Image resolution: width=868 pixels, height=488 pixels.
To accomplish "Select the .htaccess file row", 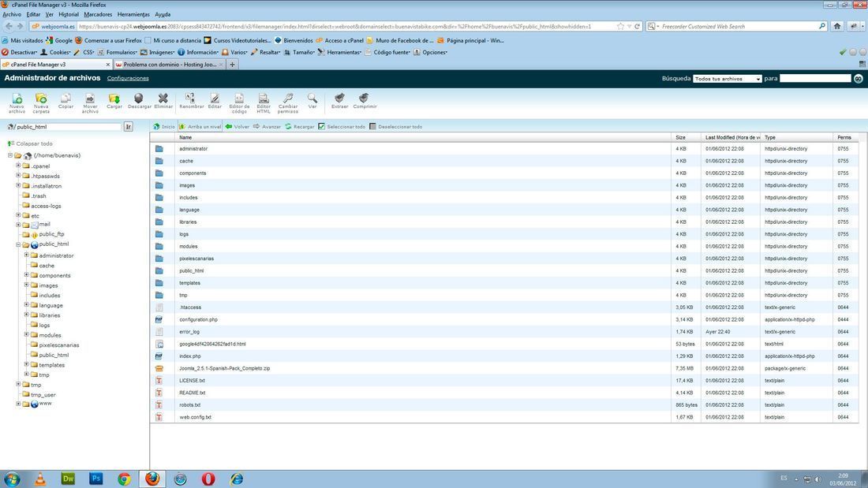I will [x=503, y=307].
